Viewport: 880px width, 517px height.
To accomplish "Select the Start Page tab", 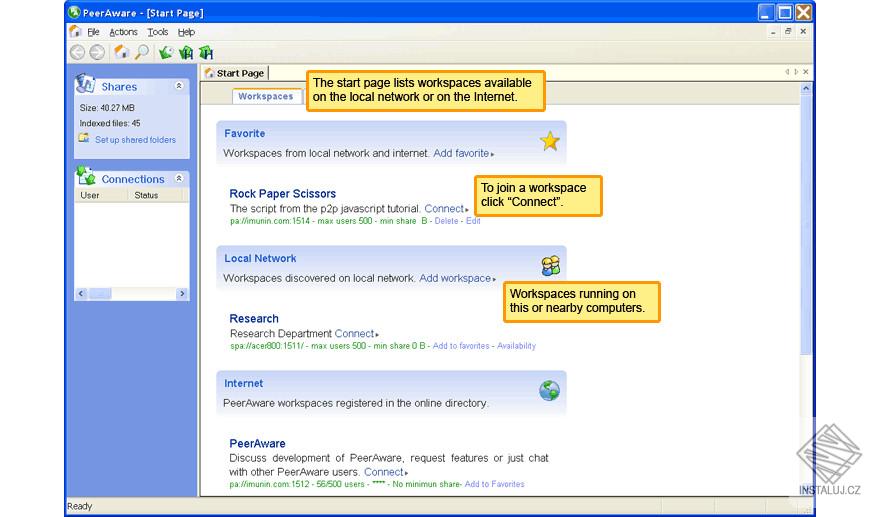I will click(236, 73).
